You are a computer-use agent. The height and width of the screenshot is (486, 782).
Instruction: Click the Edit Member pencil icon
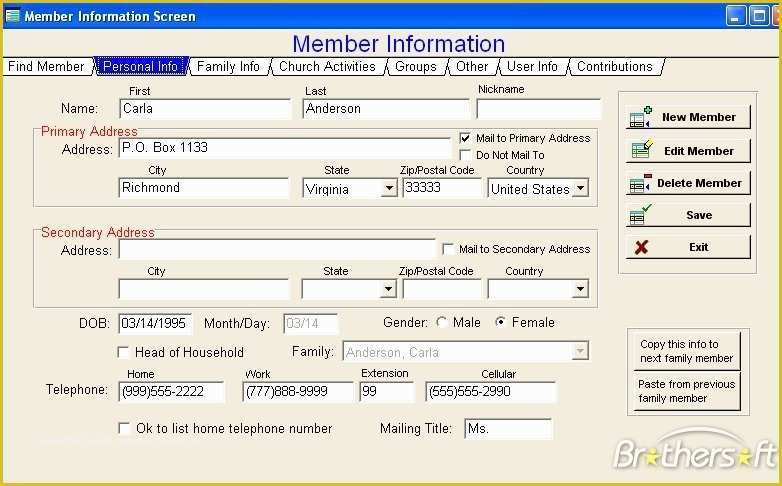tap(642, 149)
